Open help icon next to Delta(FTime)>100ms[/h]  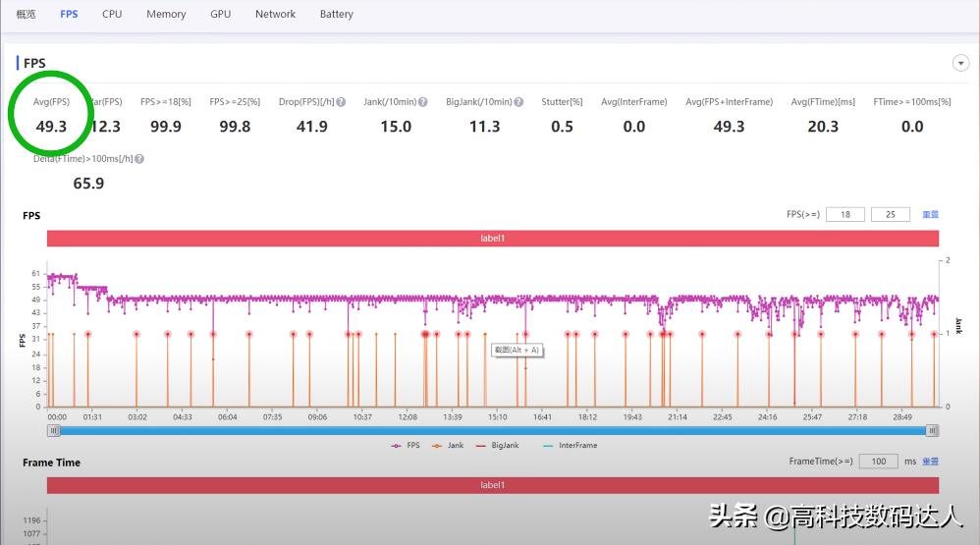tap(139, 159)
